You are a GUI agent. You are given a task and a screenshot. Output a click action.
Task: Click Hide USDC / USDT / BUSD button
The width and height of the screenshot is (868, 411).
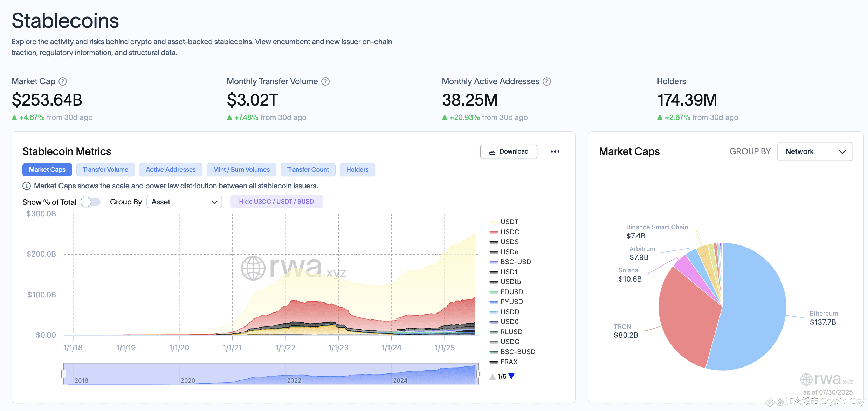pyautogui.click(x=276, y=202)
